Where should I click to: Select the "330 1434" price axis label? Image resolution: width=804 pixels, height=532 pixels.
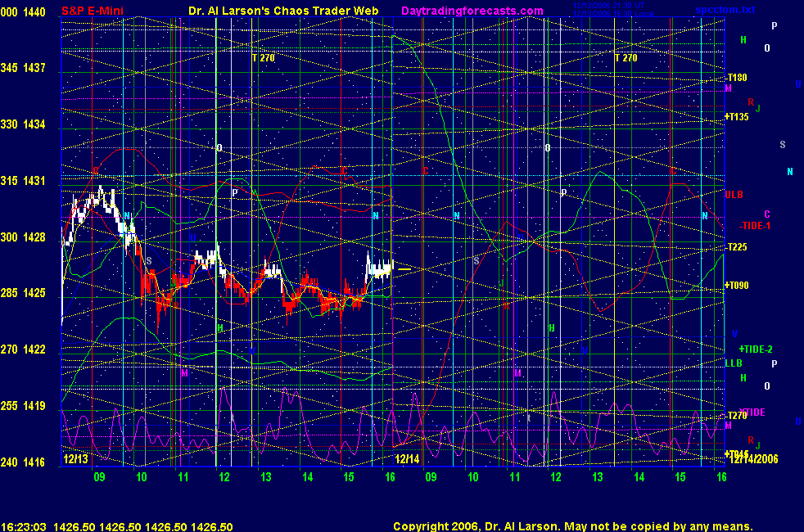[23, 124]
